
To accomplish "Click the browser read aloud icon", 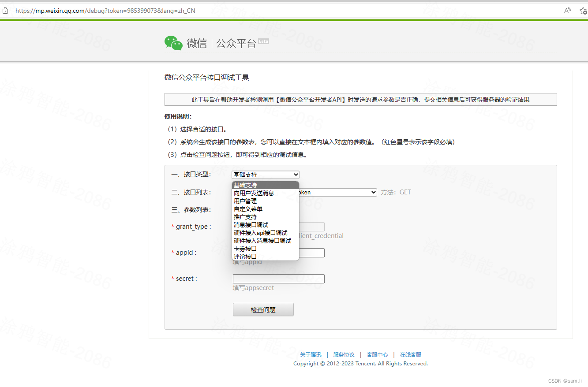I will 568,11.
